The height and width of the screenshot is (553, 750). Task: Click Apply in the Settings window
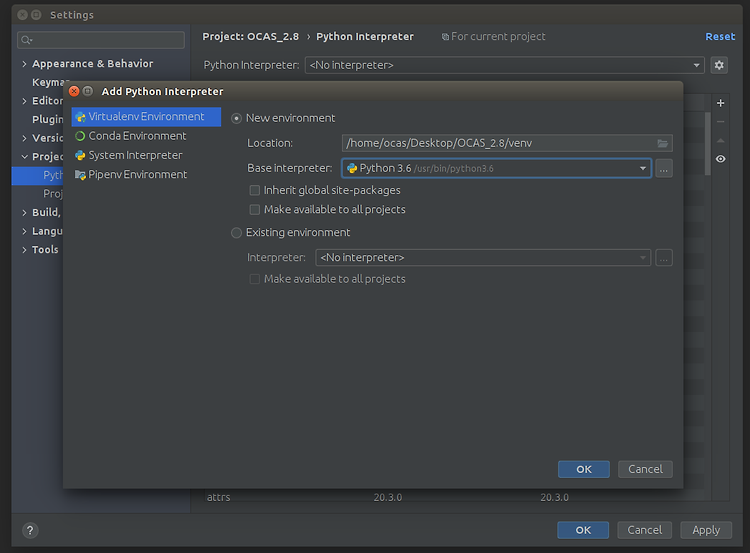[x=706, y=530]
